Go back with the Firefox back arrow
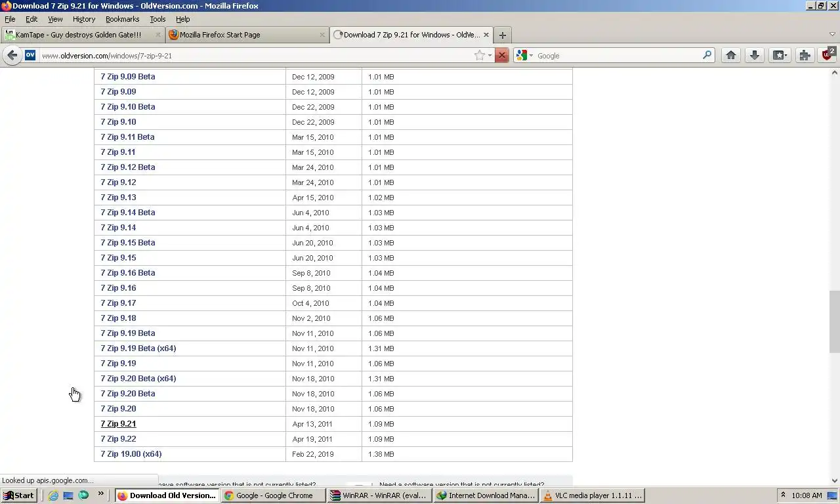The image size is (840, 504). point(12,56)
